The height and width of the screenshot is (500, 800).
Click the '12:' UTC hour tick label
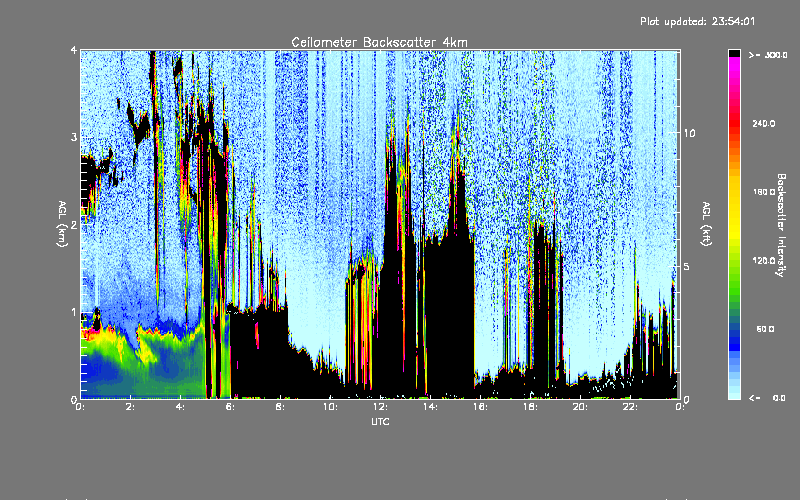[380, 407]
